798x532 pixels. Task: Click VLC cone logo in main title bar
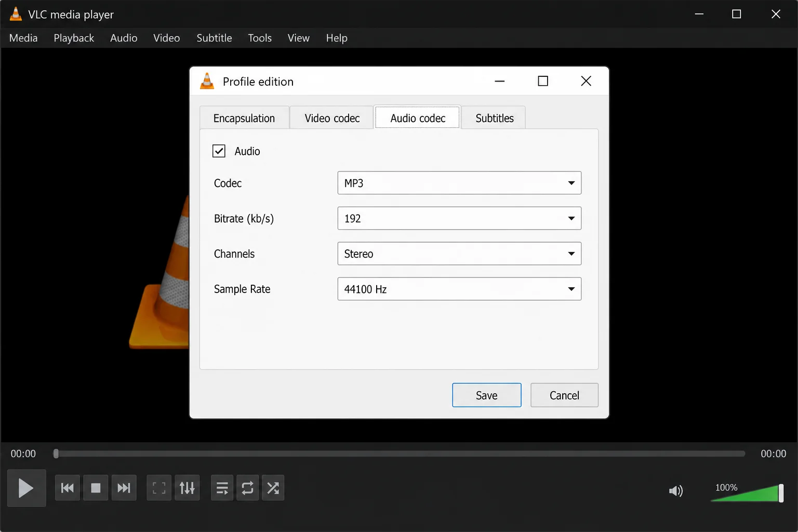[x=16, y=14]
